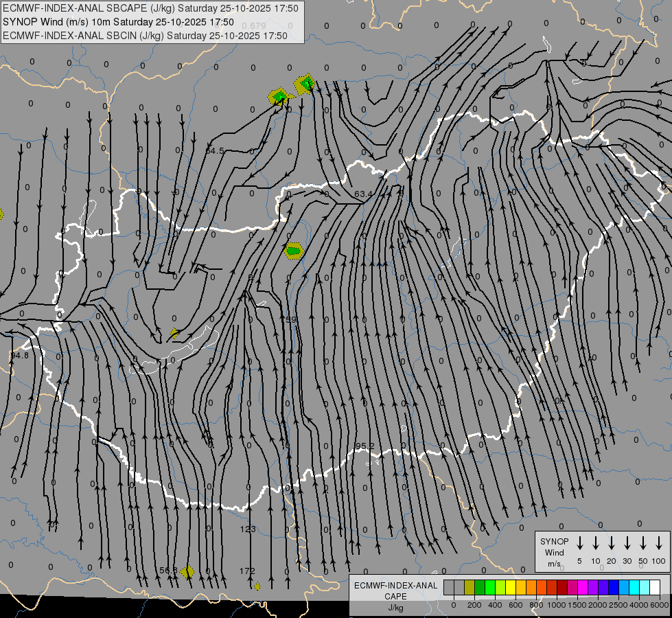Click the 56.8 value on the map
The height and width of the screenshot is (618, 672).
(168, 571)
